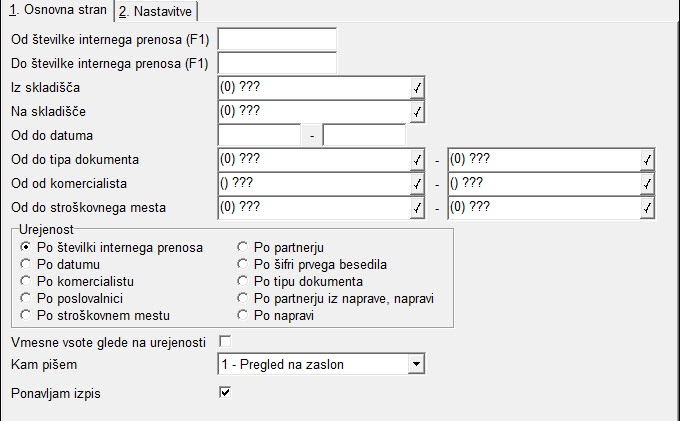680x421 pixels.
Task: Open lookup icon for Iz skladišča
Action: [417, 88]
